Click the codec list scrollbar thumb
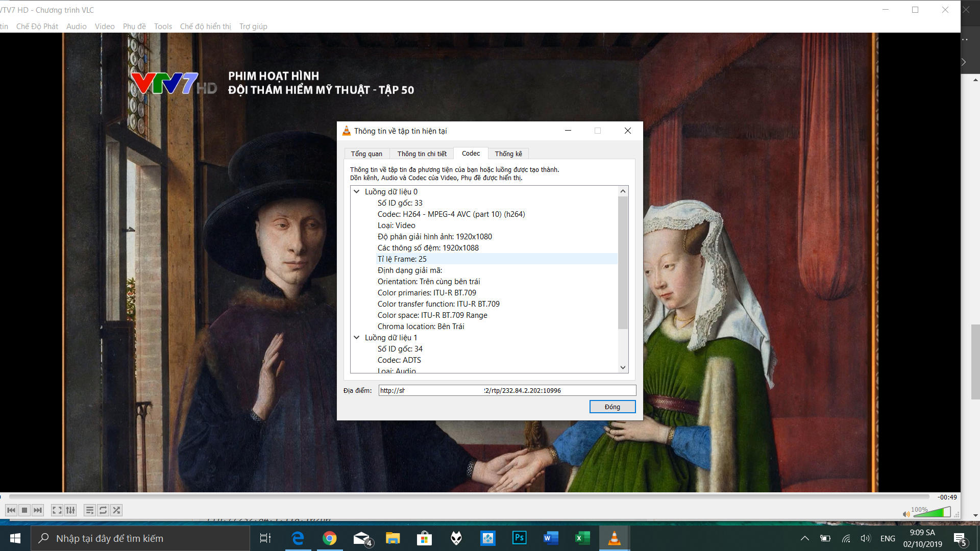Screen dimensions: 980x551 tap(623, 263)
